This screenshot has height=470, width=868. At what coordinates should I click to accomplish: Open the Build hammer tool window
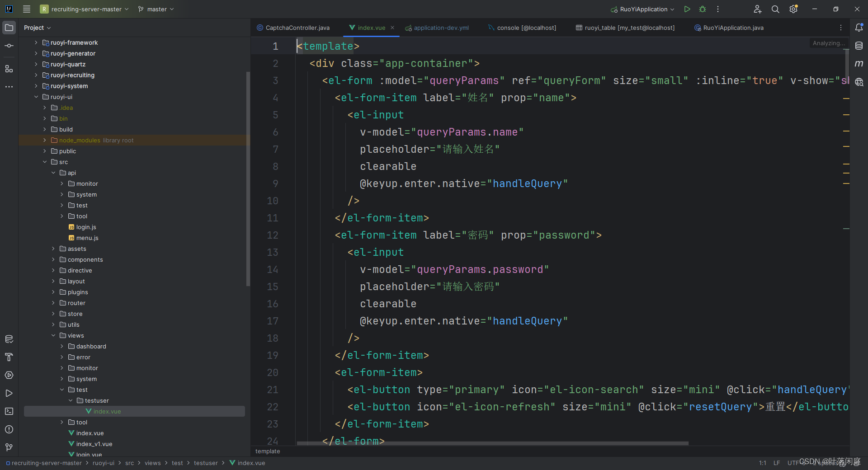click(x=9, y=357)
